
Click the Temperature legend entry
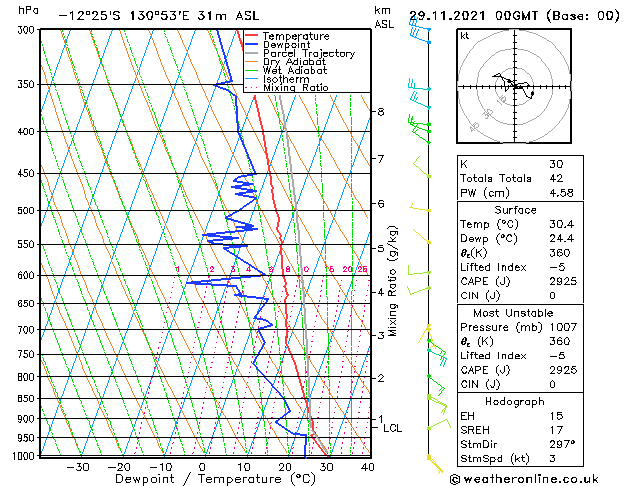pos(287,36)
